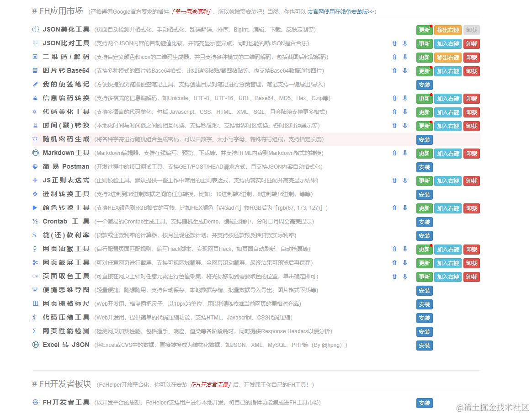Click the 页面取色工具 row icon
The width and height of the screenshot is (532, 415).
click(x=35, y=276)
